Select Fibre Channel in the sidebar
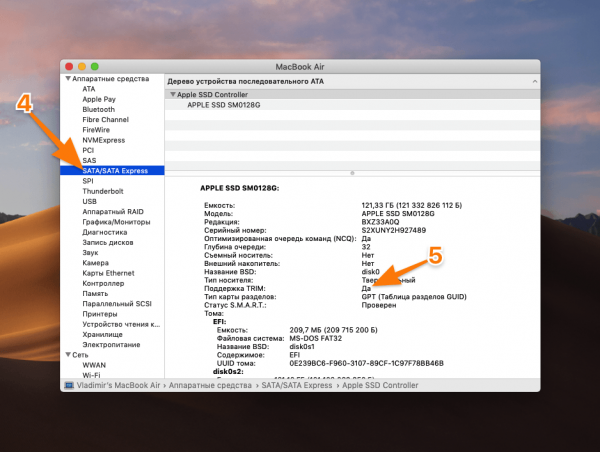Viewport: 600px width, 452px height. tap(106, 119)
